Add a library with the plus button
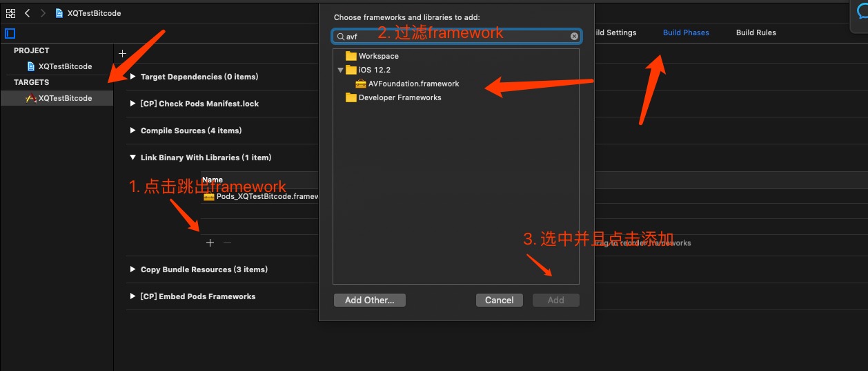 point(210,243)
